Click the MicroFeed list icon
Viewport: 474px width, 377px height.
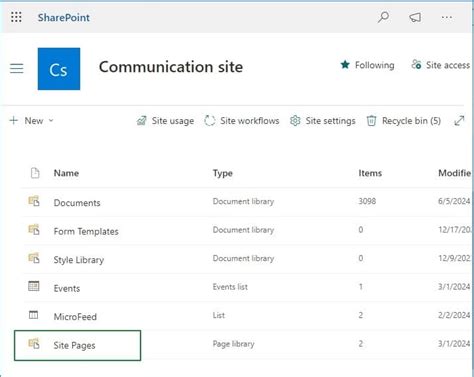33,315
